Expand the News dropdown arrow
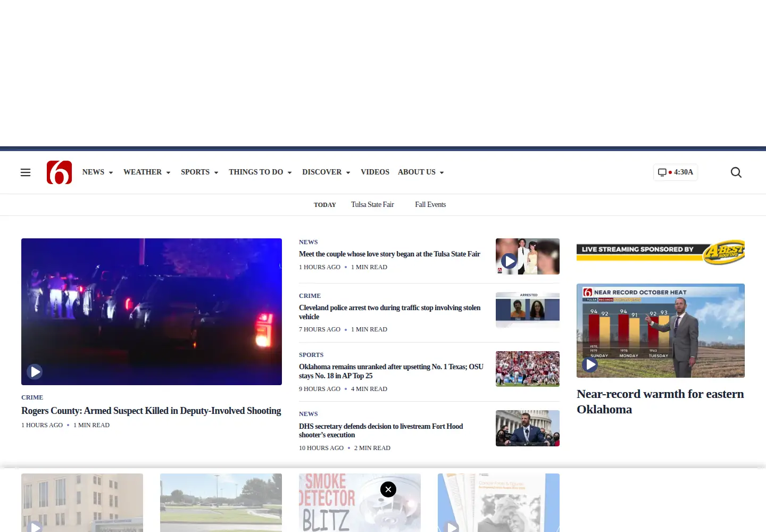 pos(111,173)
